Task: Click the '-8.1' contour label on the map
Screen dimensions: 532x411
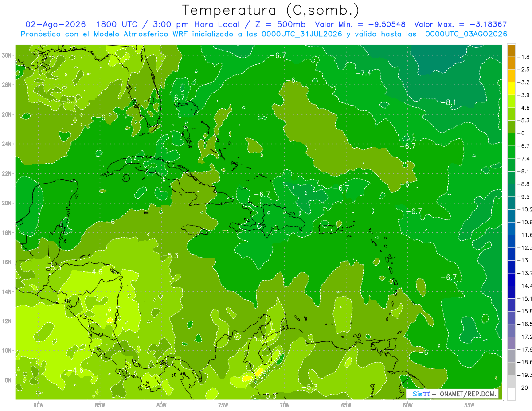Action: (448, 102)
